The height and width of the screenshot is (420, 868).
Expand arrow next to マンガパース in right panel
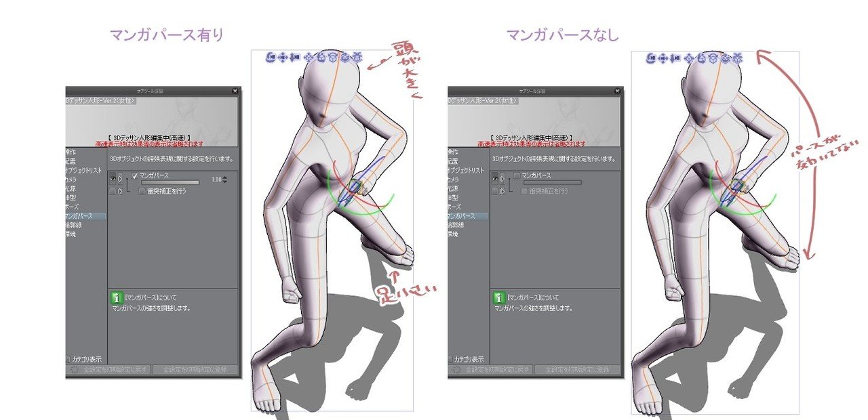coord(502,179)
